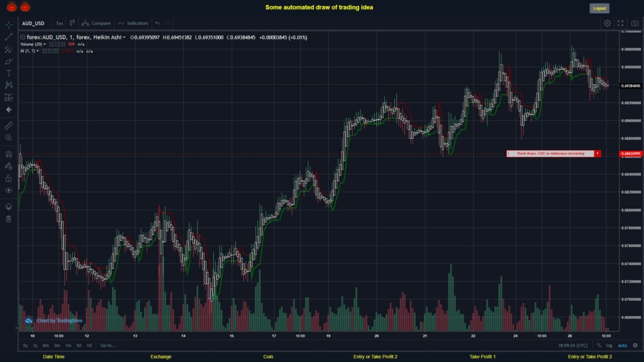The image size is (644, 362).
Task: Select the ruler measure tool
Action: pyautogui.click(x=9, y=126)
